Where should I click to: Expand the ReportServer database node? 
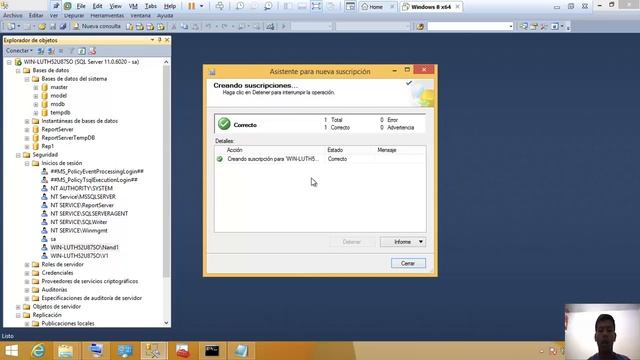pos(27,130)
